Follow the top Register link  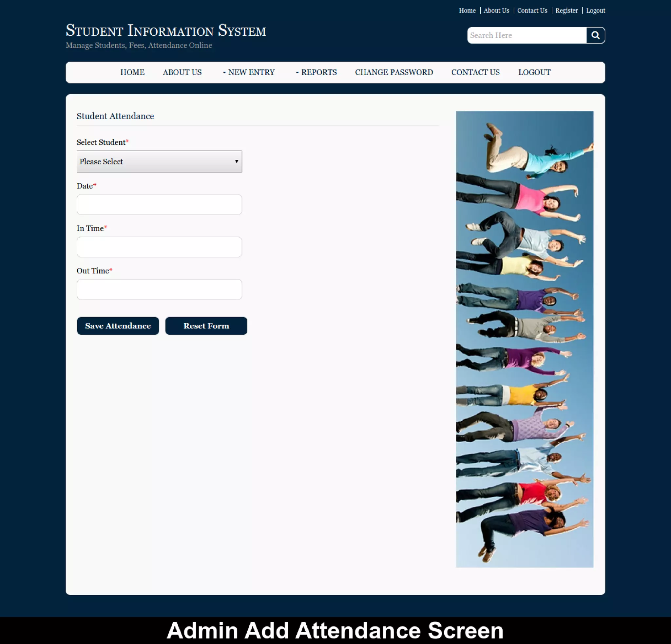566,10
